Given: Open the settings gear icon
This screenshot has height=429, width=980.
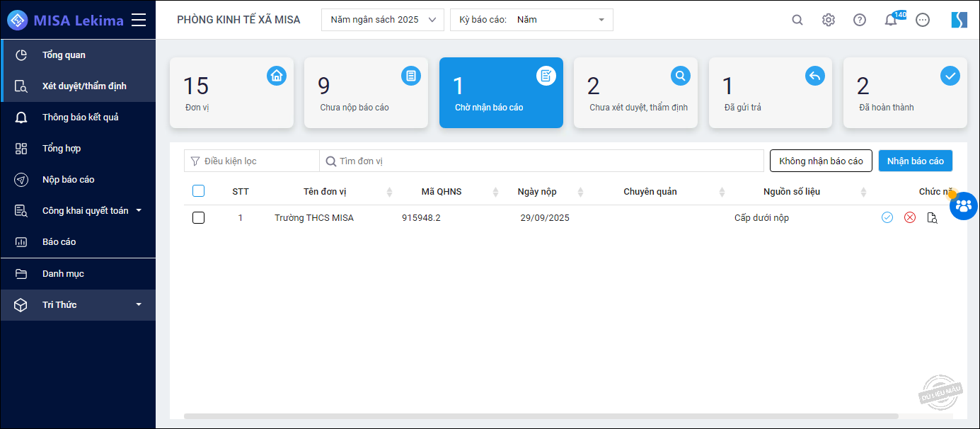Looking at the screenshot, I should (828, 20).
